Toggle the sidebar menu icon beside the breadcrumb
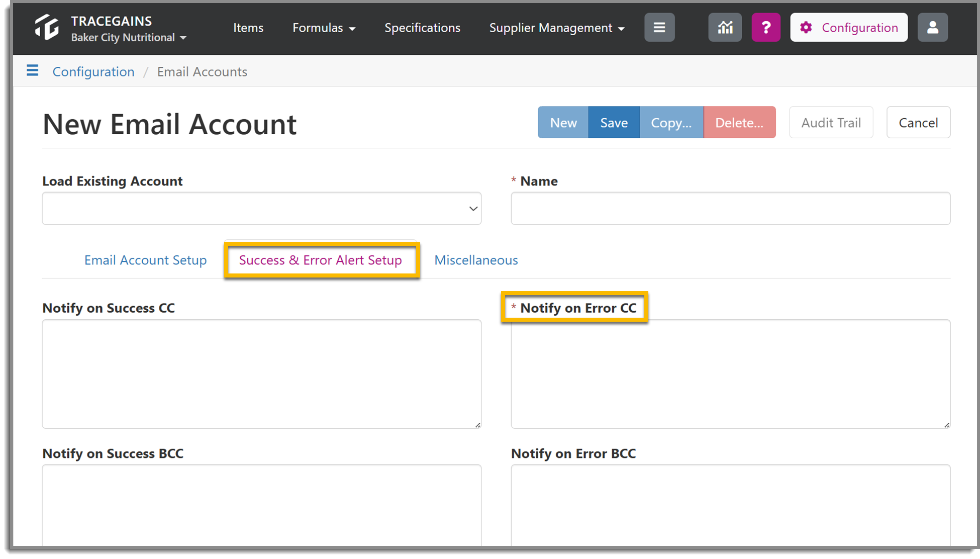 [x=32, y=70]
